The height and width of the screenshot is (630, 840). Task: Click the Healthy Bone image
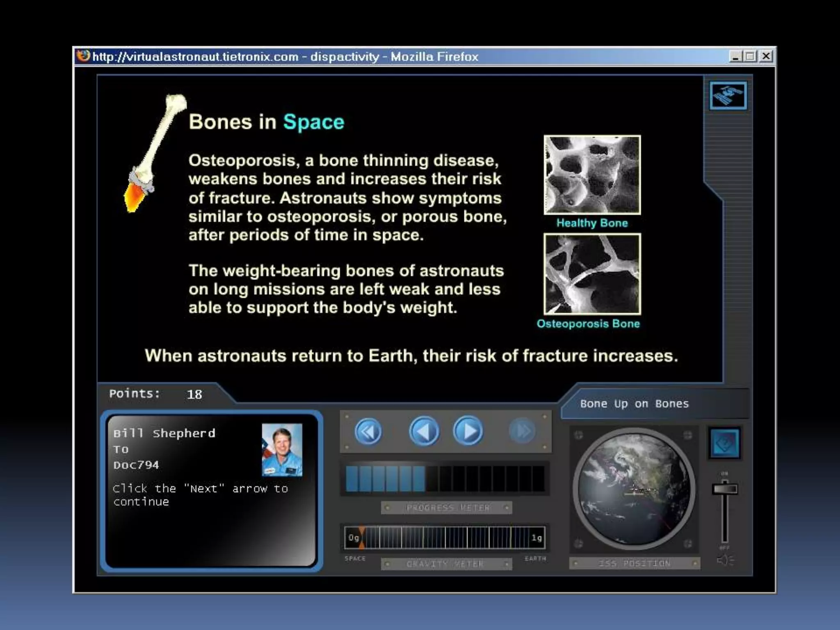(592, 175)
